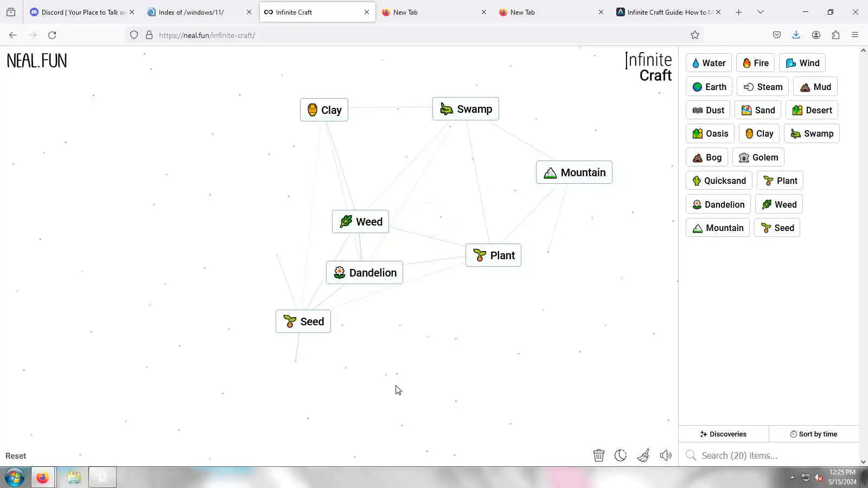The width and height of the screenshot is (868, 488).
Task: Open the Firefox application menu
Action: coord(855,35)
